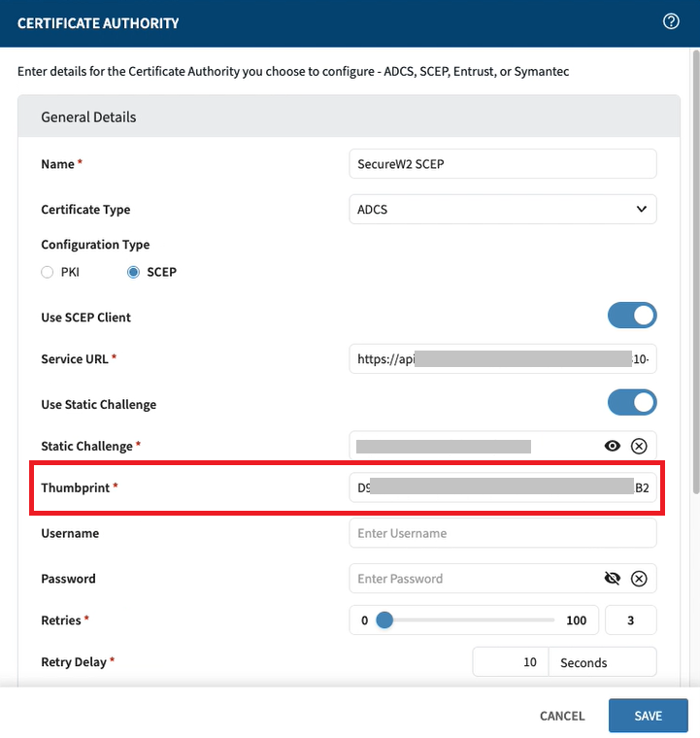Click the Retries slider handle

click(384, 621)
